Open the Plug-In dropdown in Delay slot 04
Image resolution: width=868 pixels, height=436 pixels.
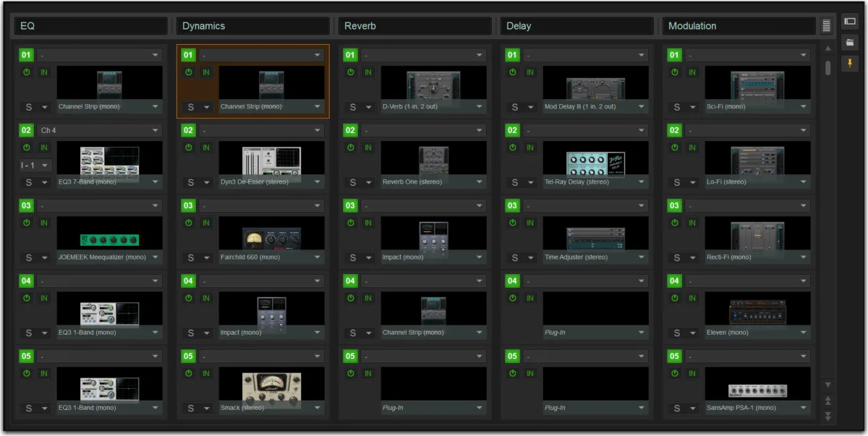(x=595, y=333)
